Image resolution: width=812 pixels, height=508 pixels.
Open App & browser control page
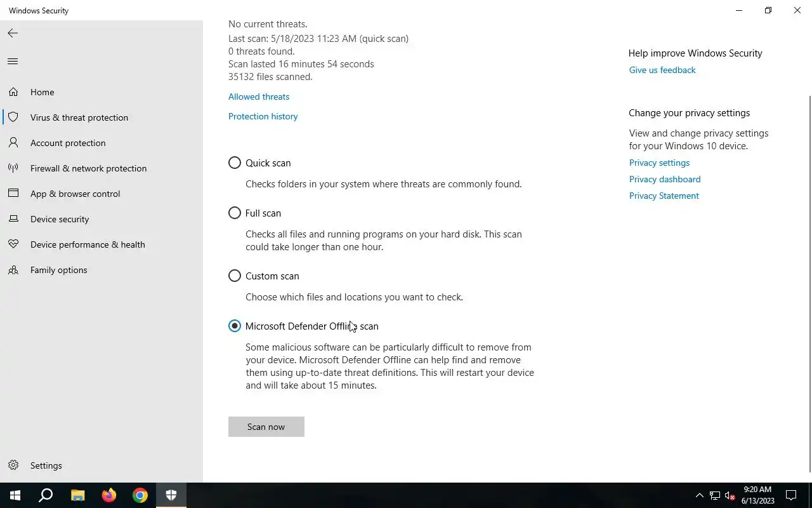pos(101,194)
